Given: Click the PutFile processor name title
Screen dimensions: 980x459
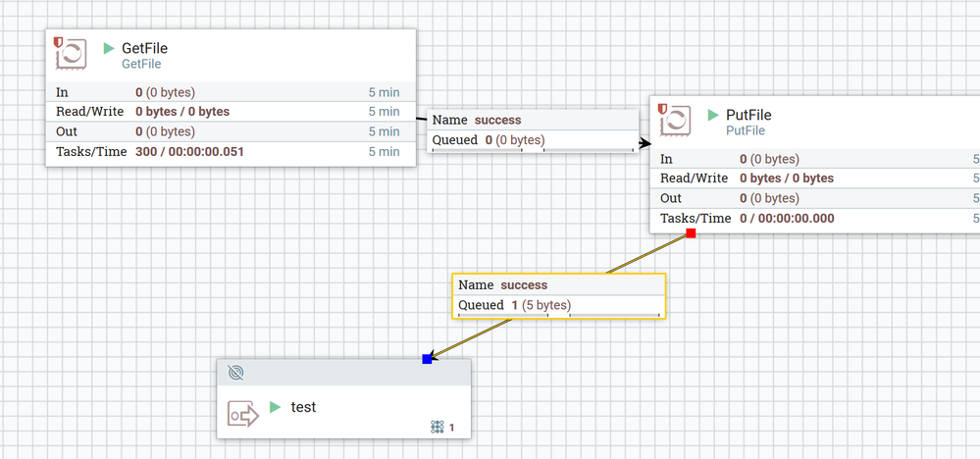Looking at the screenshot, I should (x=748, y=115).
